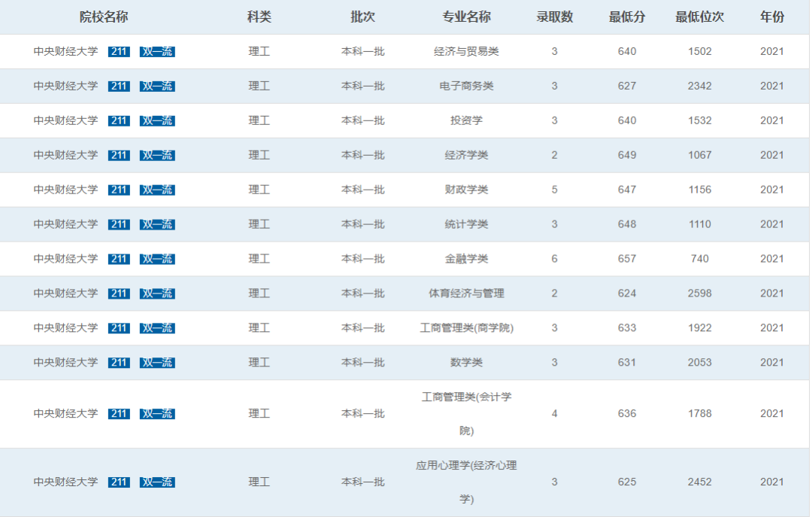Click the 双一流 badge in the 工商管理类(会计学院) row

(157, 414)
